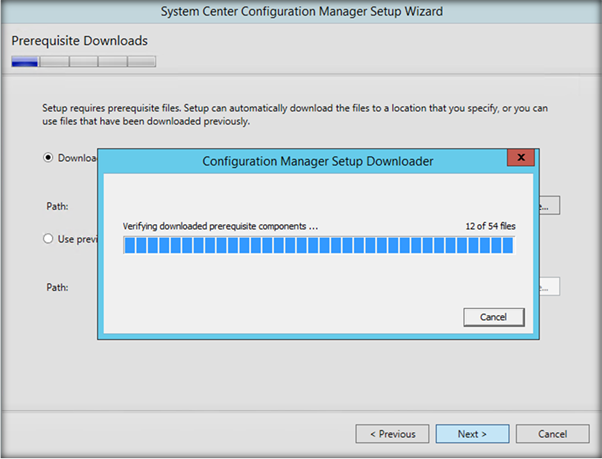Click the Setup Downloader dialog title
Screen dimensions: 602x459
click(318, 161)
